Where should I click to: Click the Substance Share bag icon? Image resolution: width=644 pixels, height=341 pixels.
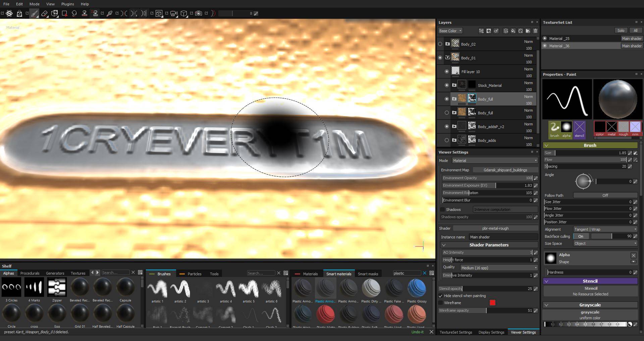coord(19,13)
